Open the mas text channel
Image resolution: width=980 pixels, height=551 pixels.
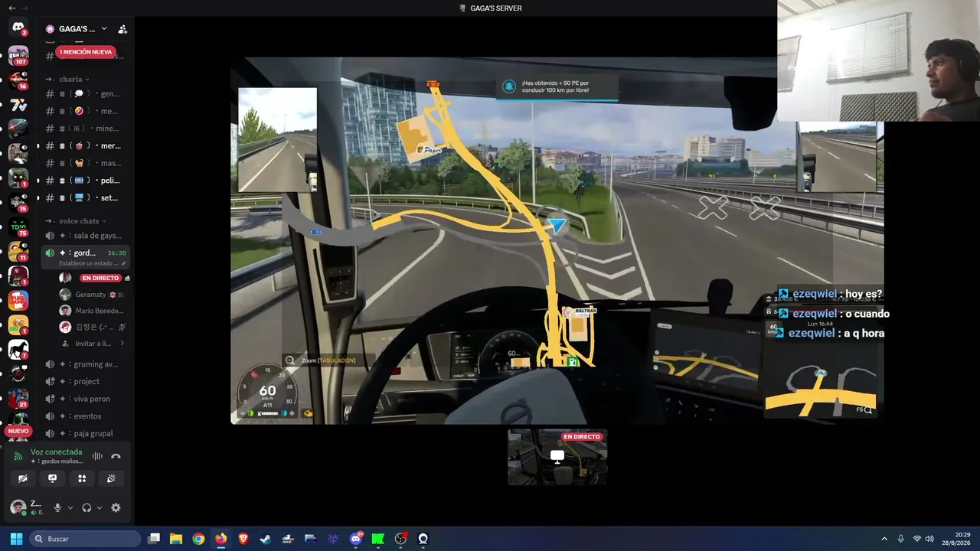[x=87, y=163]
